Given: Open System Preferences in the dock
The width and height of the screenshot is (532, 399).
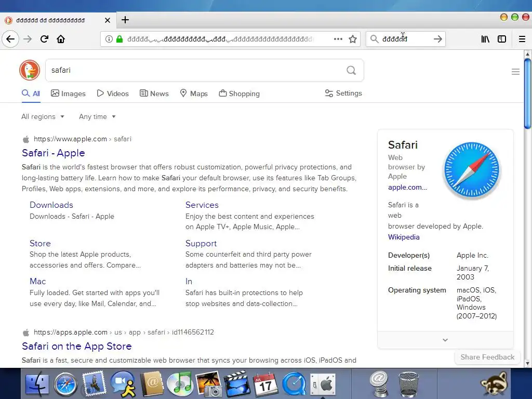Looking at the screenshot, I should [x=323, y=384].
